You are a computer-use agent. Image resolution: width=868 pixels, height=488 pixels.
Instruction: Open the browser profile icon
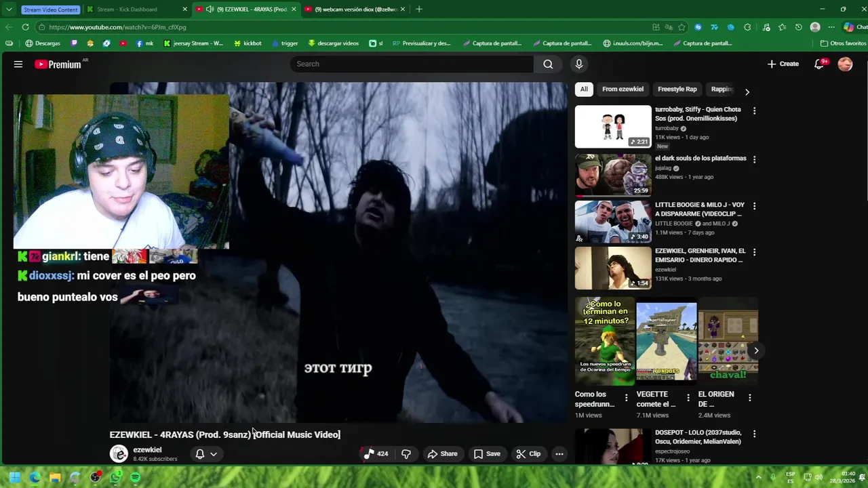(815, 27)
